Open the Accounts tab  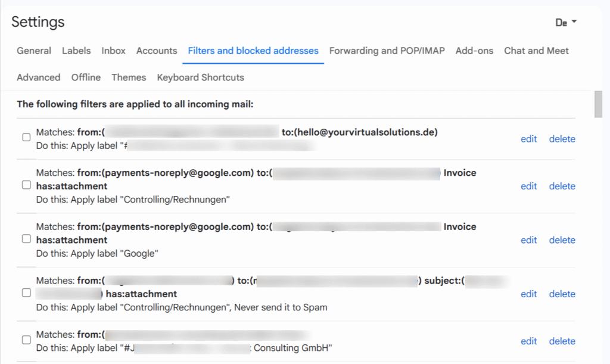[x=156, y=51]
